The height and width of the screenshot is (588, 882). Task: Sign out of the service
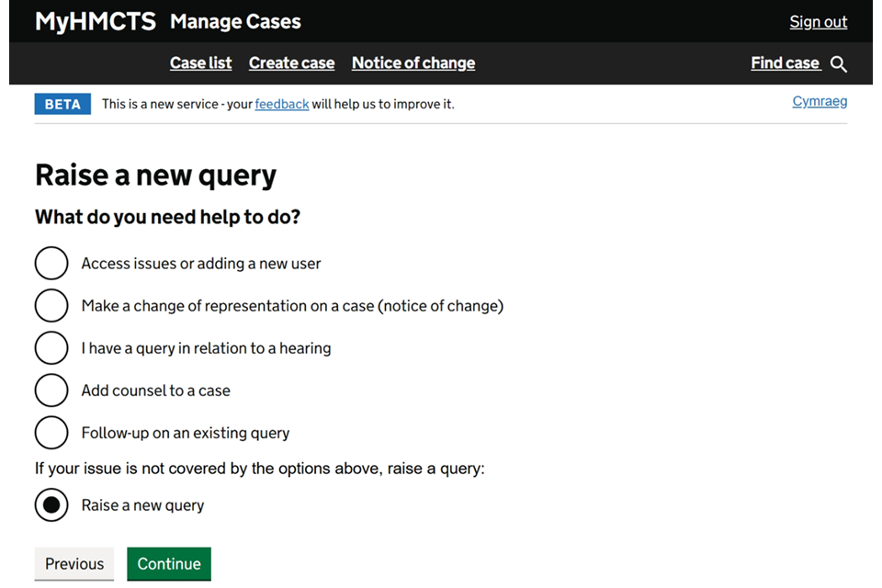point(818,22)
